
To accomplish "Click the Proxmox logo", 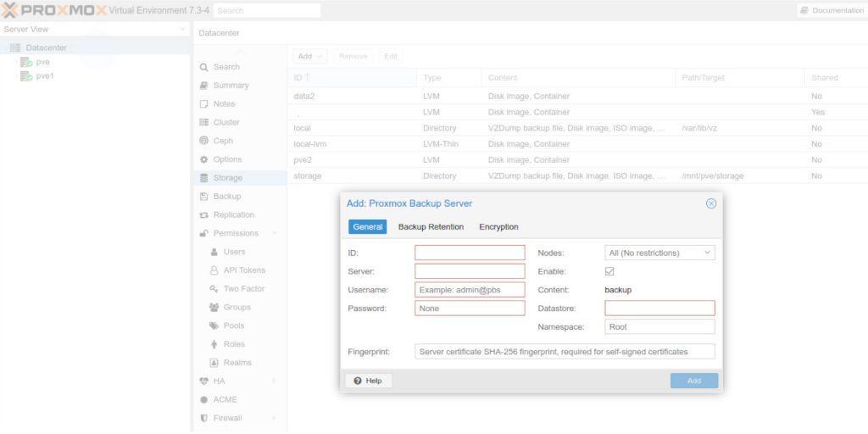I will (x=53, y=10).
